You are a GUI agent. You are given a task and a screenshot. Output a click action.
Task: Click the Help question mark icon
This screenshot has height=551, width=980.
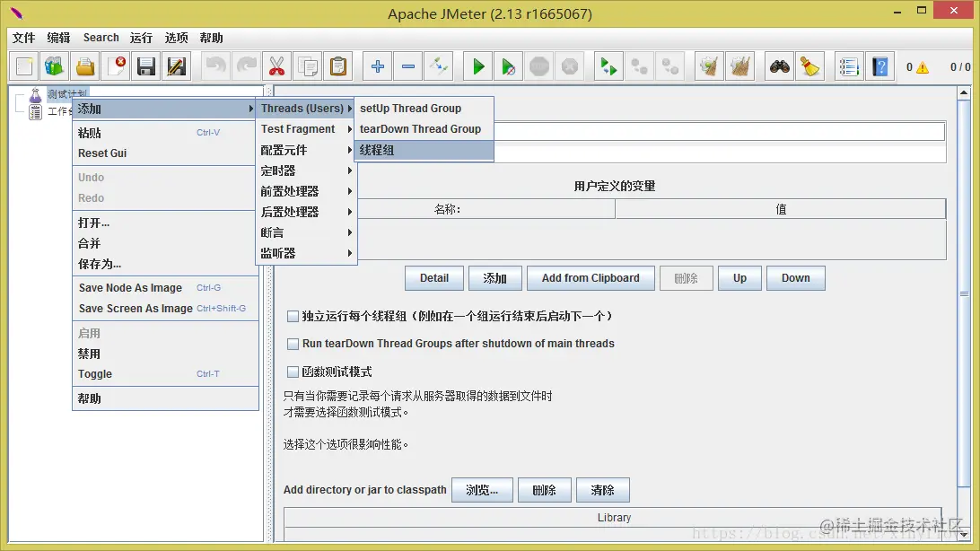pyautogui.click(x=880, y=66)
